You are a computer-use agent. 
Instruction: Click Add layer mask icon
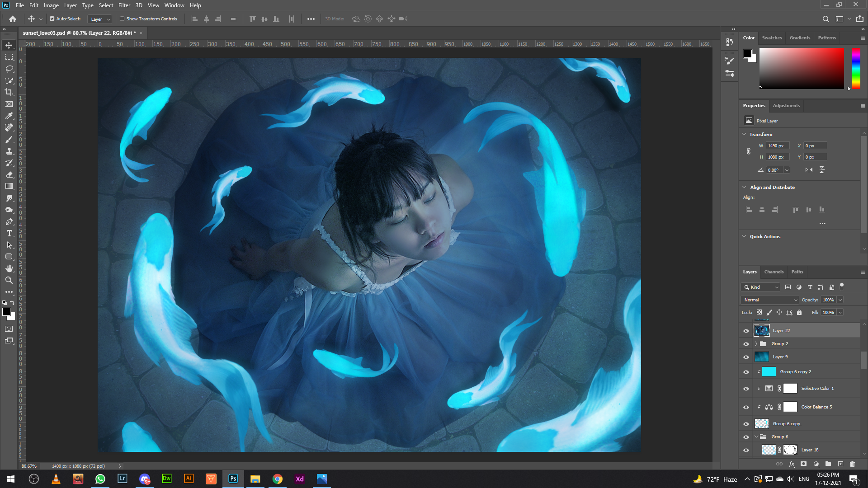tap(803, 464)
